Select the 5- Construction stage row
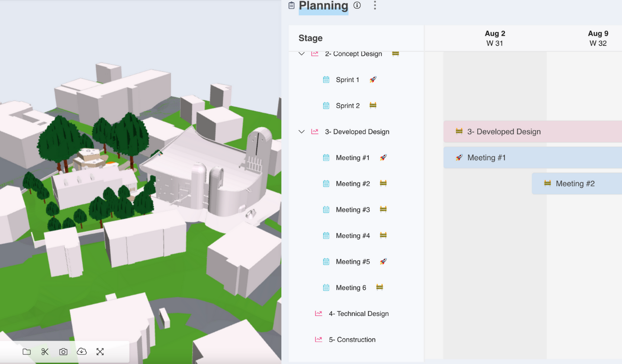622x364 pixels. tap(351, 339)
